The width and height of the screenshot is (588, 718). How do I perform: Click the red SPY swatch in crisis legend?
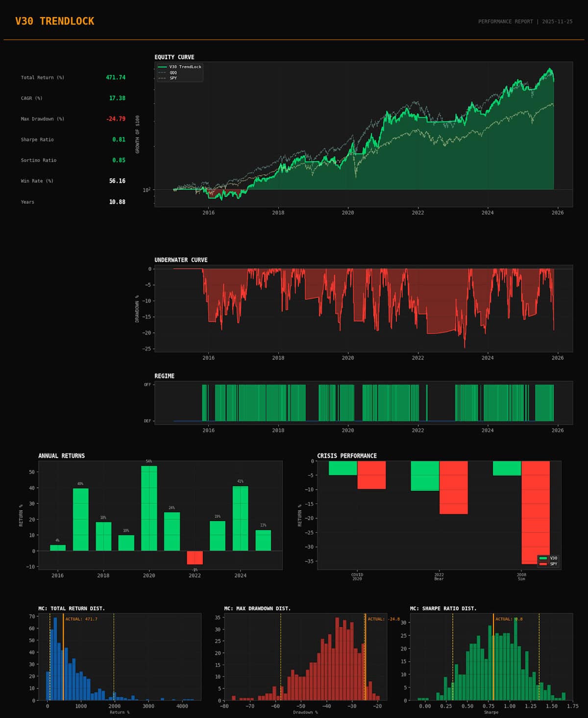click(542, 564)
